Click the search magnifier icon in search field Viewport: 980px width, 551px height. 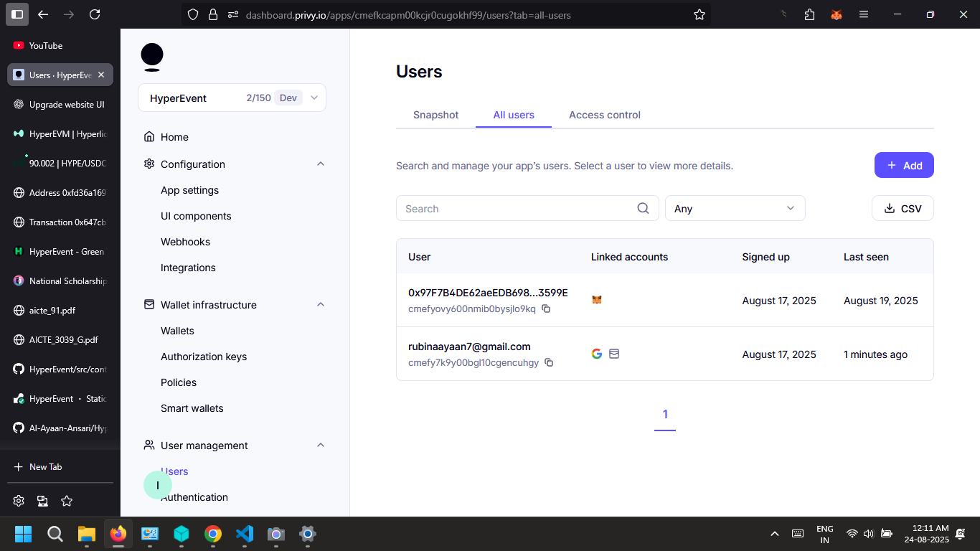pos(643,208)
